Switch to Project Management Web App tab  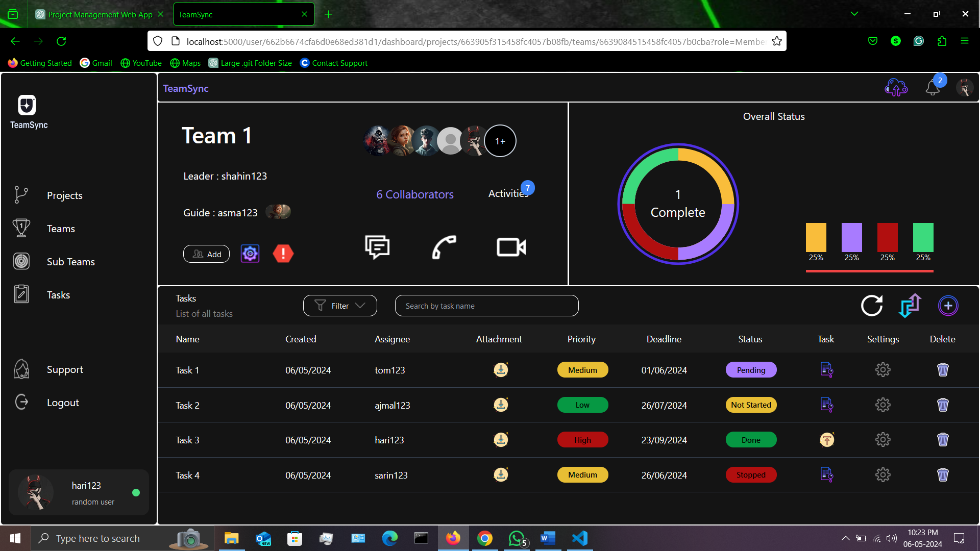click(x=100, y=14)
